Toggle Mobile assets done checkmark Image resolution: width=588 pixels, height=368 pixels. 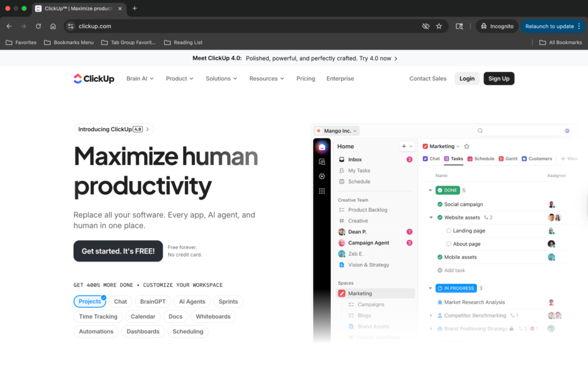point(440,257)
